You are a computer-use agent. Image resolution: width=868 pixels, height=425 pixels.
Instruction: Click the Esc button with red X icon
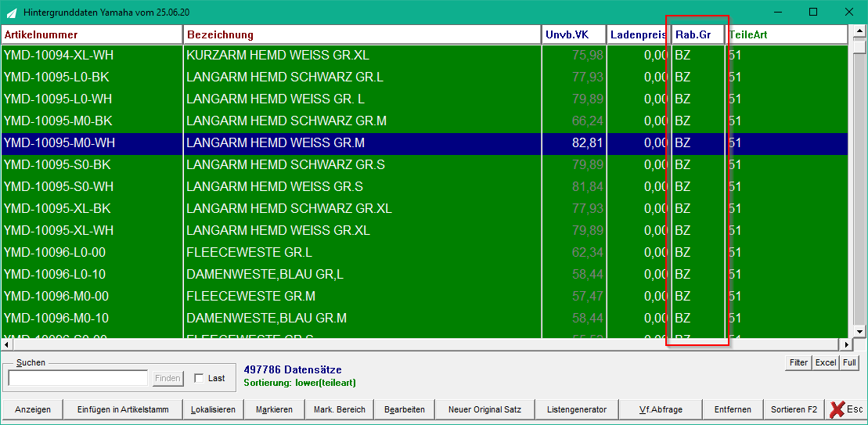click(x=846, y=409)
